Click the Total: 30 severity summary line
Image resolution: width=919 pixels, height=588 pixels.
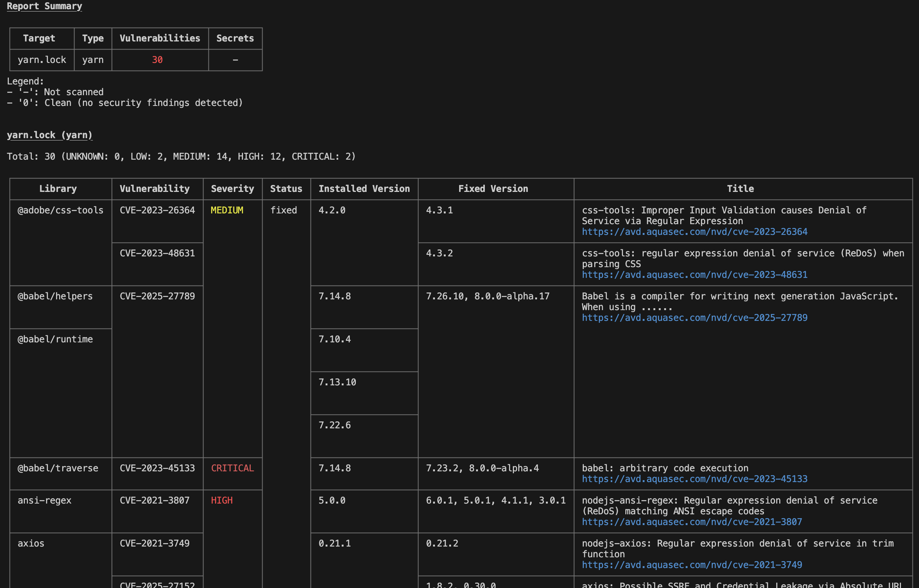(181, 157)
